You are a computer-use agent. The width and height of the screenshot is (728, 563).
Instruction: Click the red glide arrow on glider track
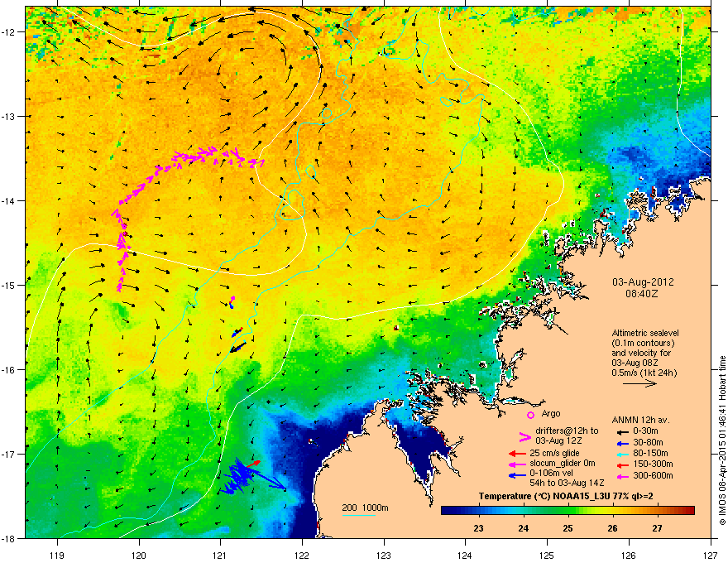(252, 464)
